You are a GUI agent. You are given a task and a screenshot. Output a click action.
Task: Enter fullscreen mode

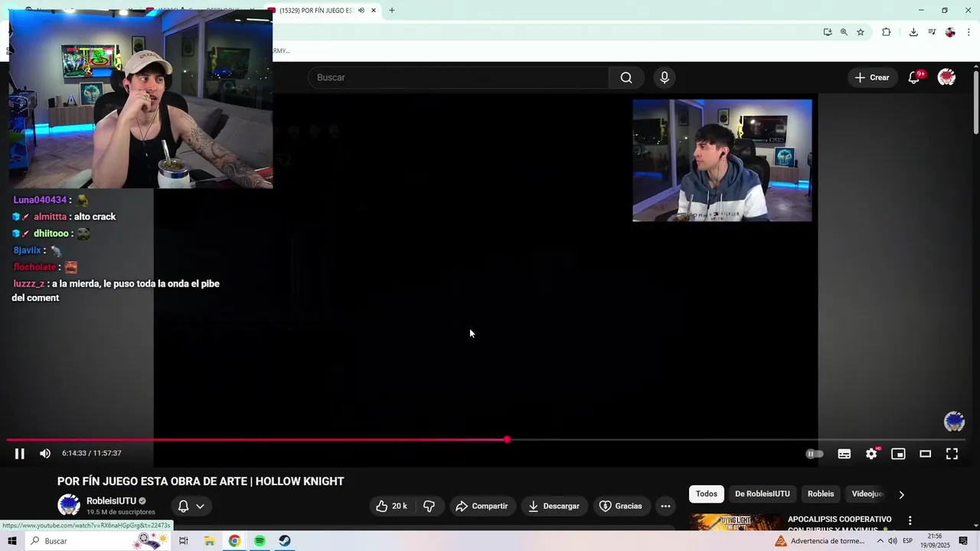[x=952, y=454]
